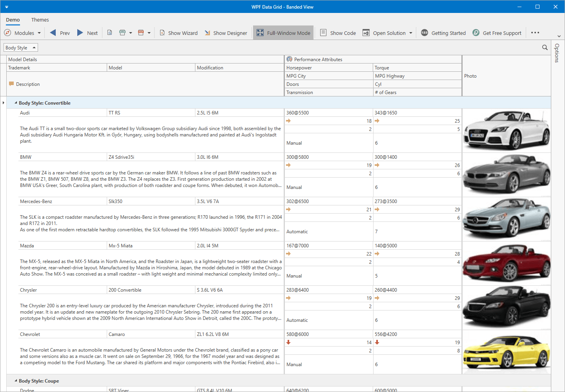Click the Export to PDF icon

(x=141, y=33)
